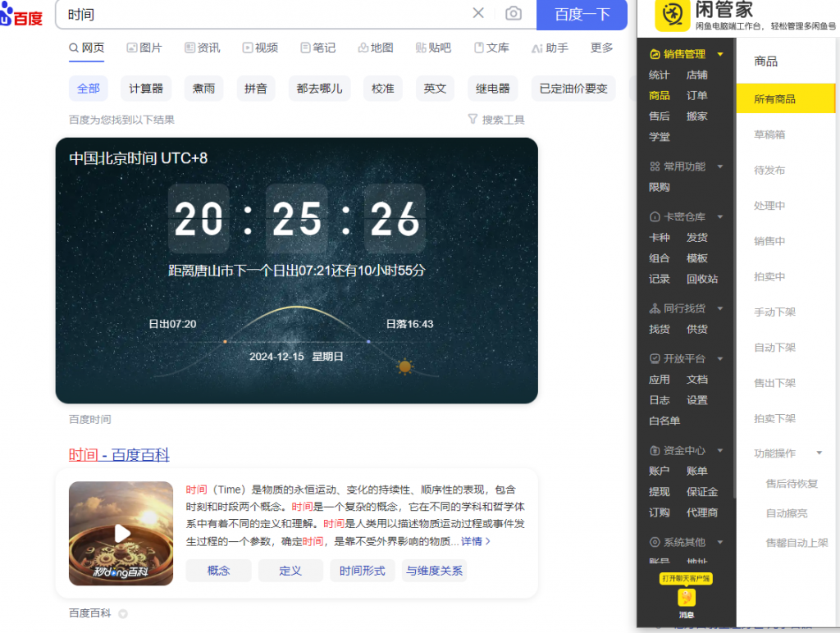The width and height of the screenshot is (840, 633).
Task: Play the 秒懂百科 video thumbnail
Action: pyautogui.click(x=121, y=534)
